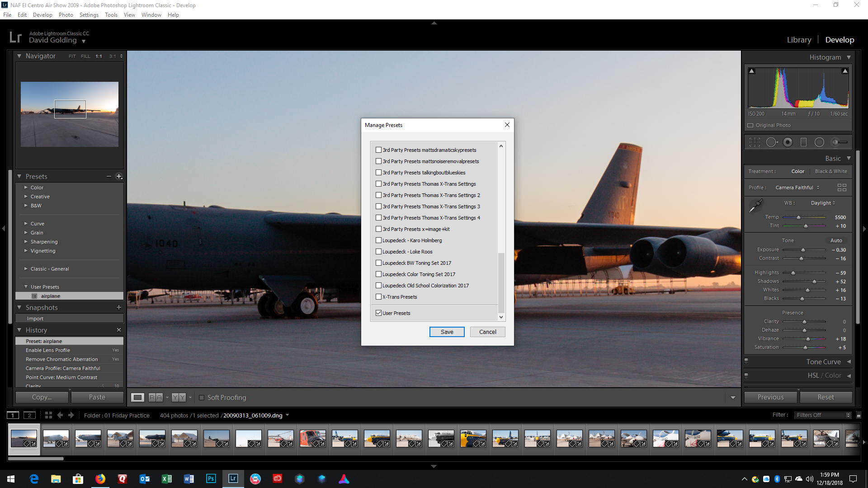Select the Crop Overlay tool icon
Image resolution: width=868 pixels, height=488 pixels.
[755, 142]
